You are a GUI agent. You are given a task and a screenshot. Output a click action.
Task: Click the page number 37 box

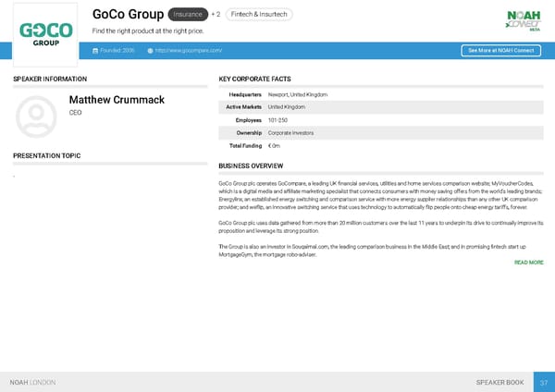coord(544,382)
